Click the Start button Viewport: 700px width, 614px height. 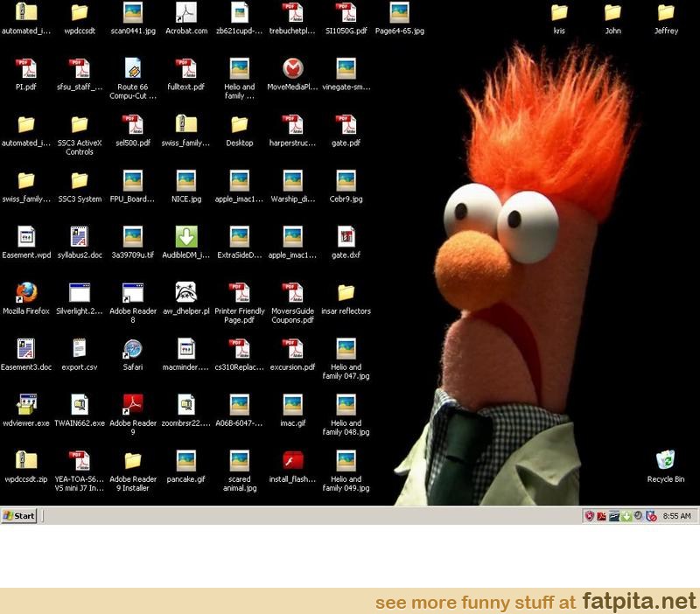pyautogui.click(x=19, y=515)
